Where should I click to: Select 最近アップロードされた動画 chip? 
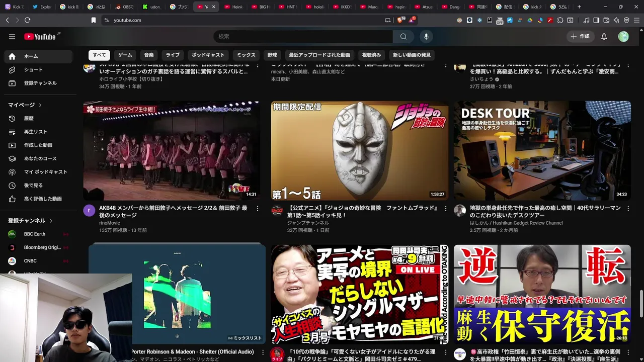319,55
